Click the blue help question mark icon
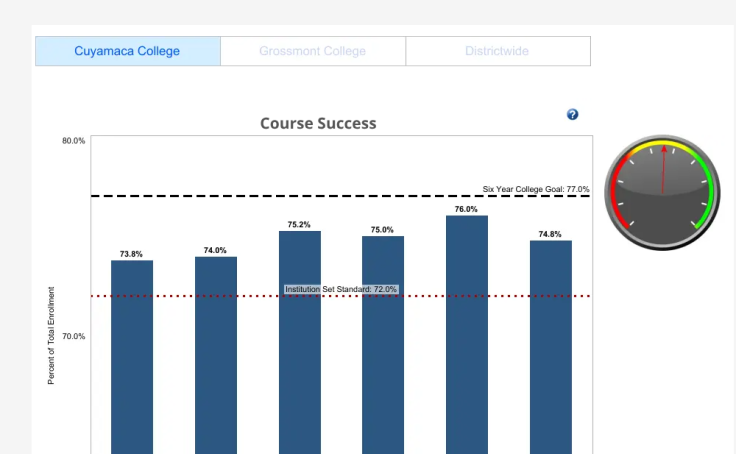This screenshot has height=454, width=736. [572, 115]
